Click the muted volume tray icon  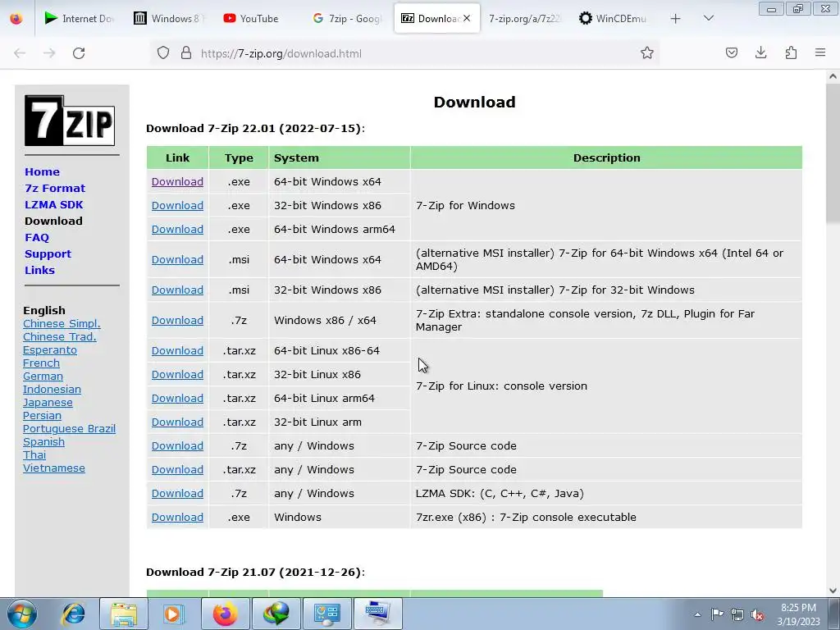pos(757,614)
